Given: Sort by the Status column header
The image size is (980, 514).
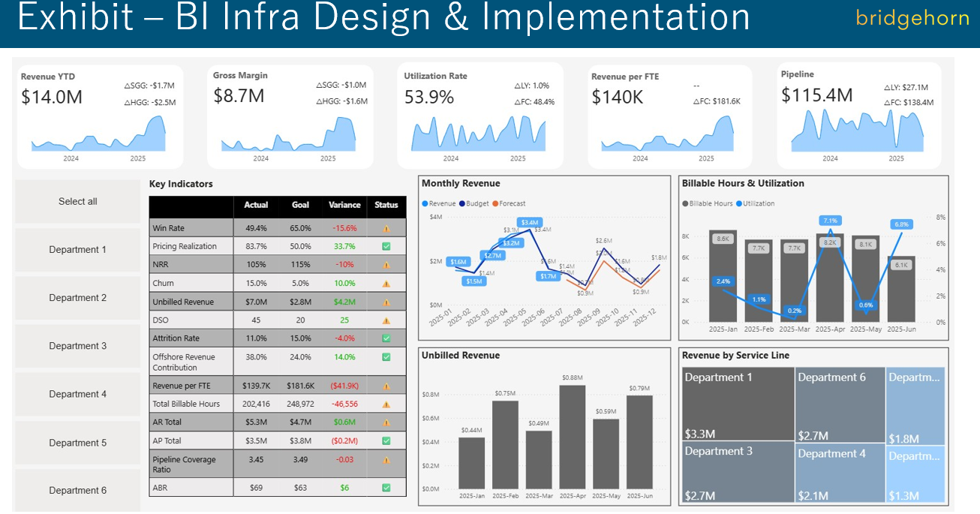Looking at the screenshot, I should [386, 205].
